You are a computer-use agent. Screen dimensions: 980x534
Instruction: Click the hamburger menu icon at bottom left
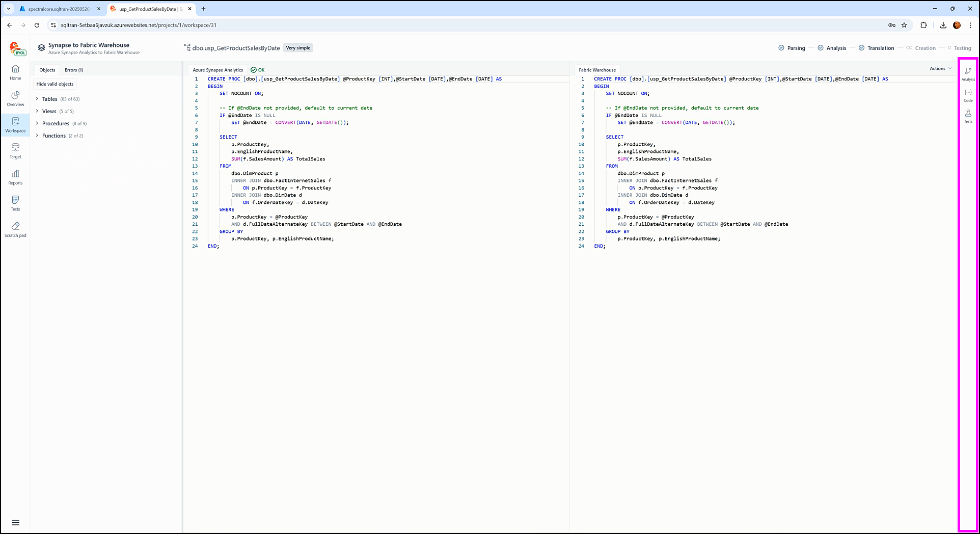coord(15,522)
